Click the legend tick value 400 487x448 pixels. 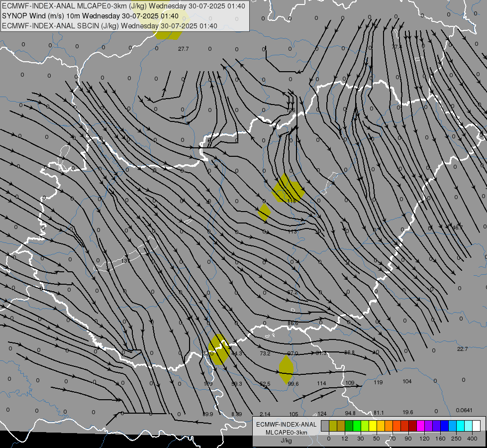point(472,439)
